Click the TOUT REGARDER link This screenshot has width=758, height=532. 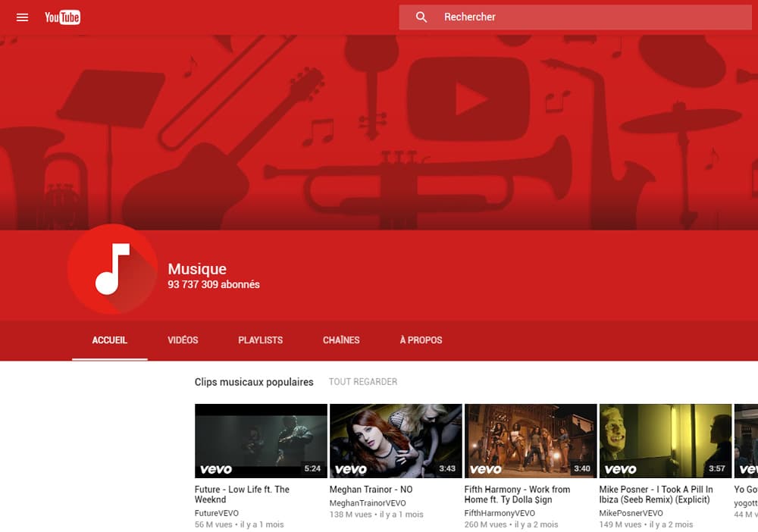(x=363, y=382)
